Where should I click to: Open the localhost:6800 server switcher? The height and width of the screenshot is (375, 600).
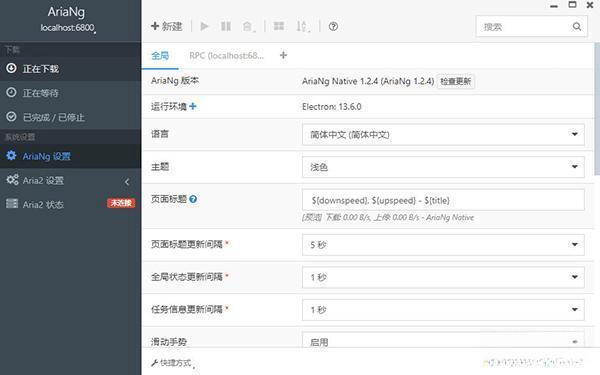(68, 28)
